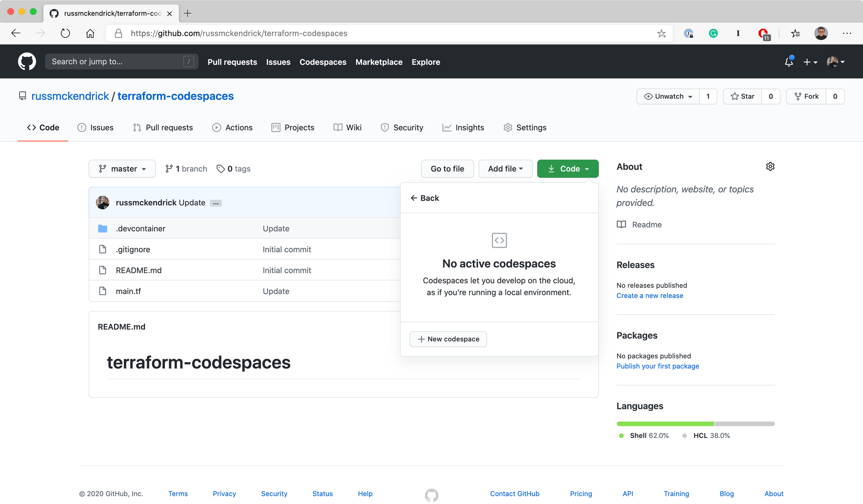Screen dimensions: 863x504
Task: Click gray HCL segment of language bar
Action: click(745, 424)
